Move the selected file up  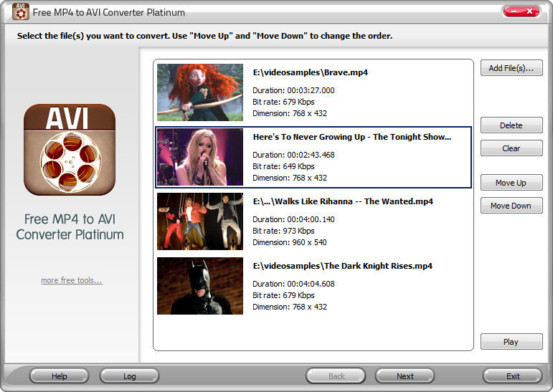tap(511, 183)
